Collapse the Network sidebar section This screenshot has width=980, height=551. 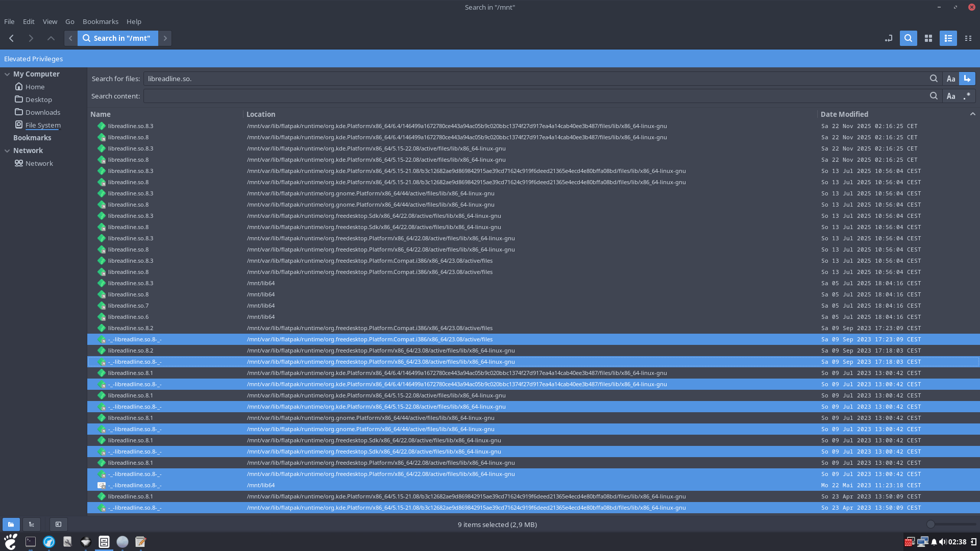[x=7, y=151]
